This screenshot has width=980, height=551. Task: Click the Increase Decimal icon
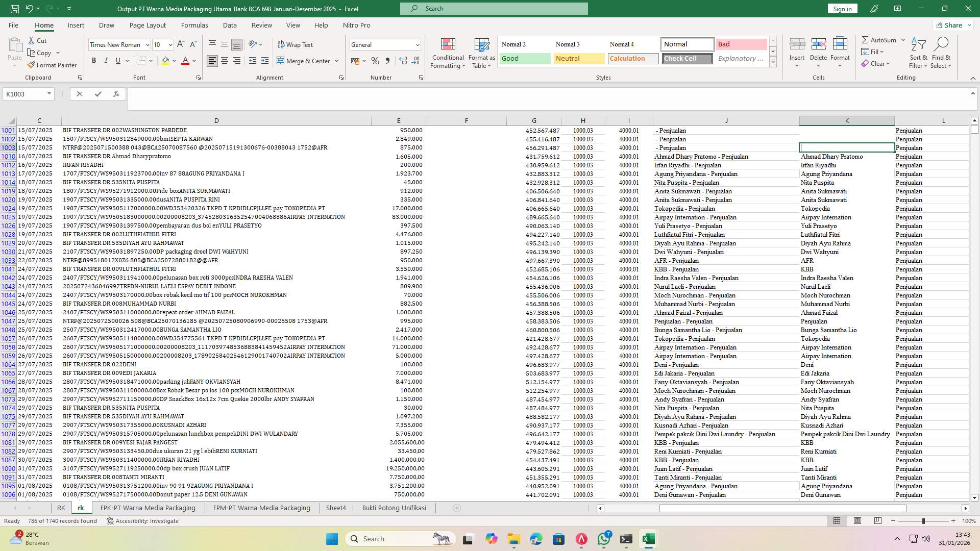click(x=403, y=60)
